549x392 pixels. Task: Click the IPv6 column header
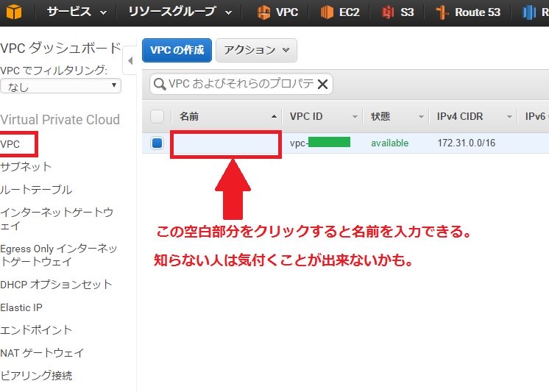536,116
